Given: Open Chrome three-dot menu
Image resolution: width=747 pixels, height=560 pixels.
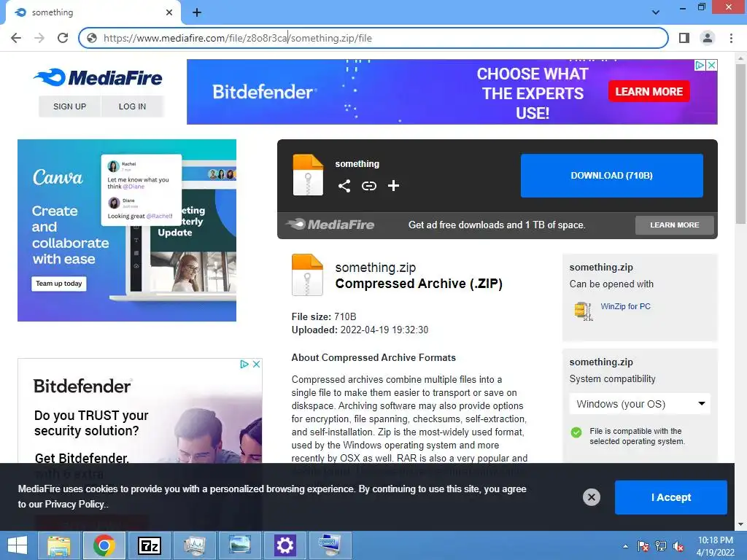Looking at the screenshot, I should click(731, 38).
